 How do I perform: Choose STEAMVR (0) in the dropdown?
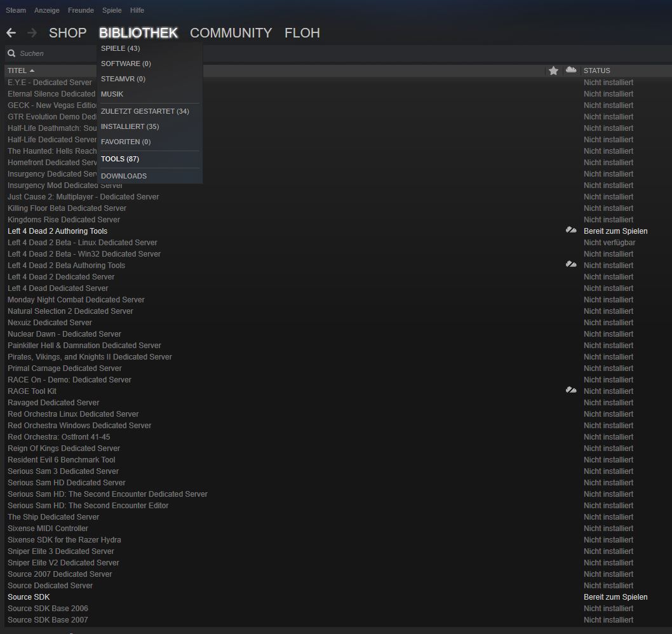click(x=123, y=79)
